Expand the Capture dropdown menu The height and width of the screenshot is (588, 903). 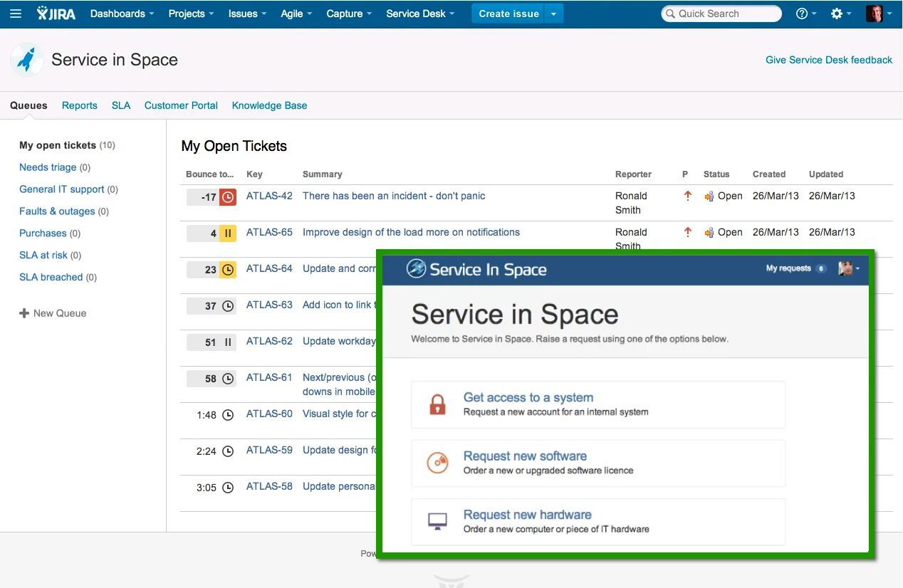349,14
